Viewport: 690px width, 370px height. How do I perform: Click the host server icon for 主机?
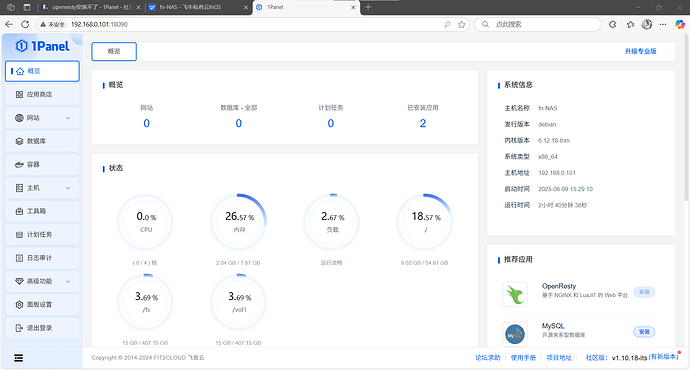coord(19,188)
